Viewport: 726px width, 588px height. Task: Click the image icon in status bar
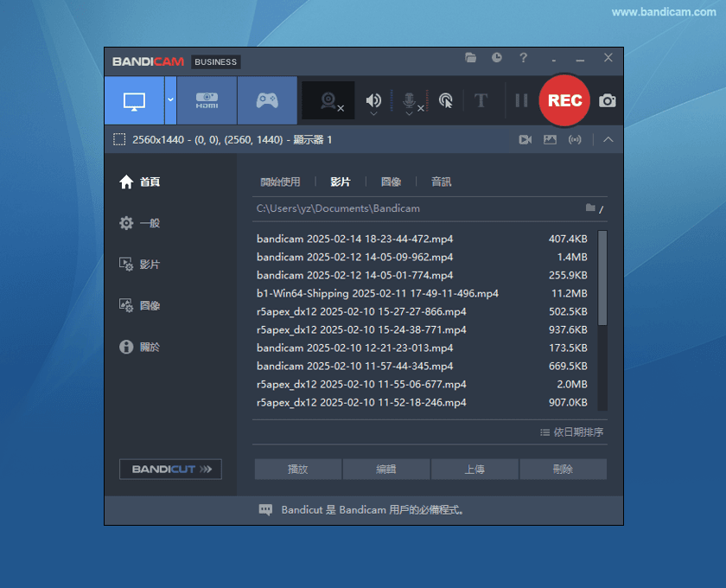pos(550,139)
